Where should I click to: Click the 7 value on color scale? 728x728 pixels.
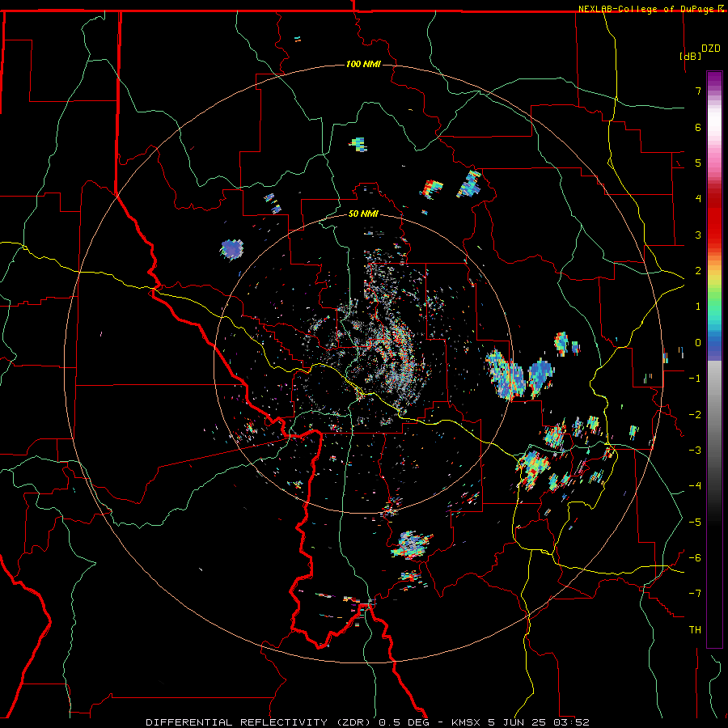point(698,91)
